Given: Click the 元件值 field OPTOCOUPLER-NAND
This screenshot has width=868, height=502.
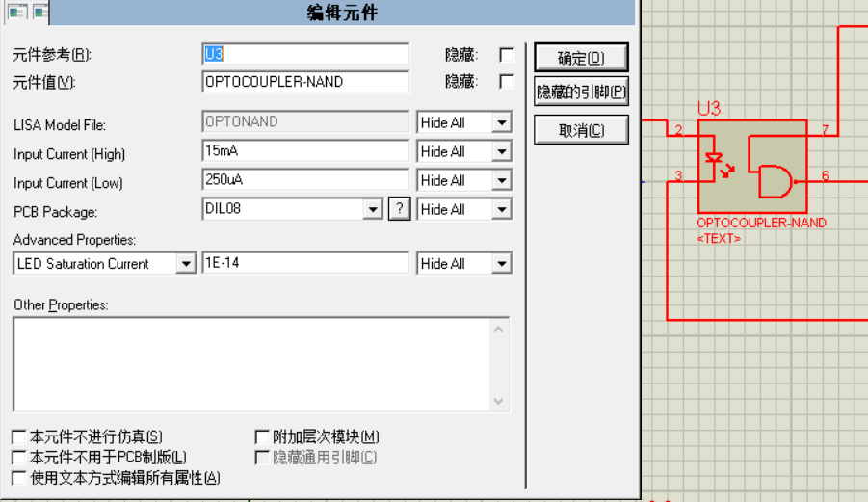Looking at the screenshot, I should [x=305, y=82].
